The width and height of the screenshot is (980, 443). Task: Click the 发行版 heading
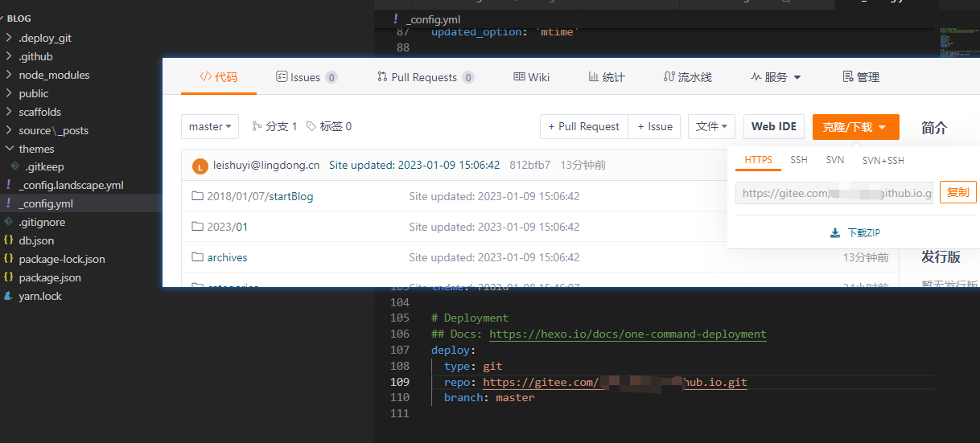click(941, 257)
